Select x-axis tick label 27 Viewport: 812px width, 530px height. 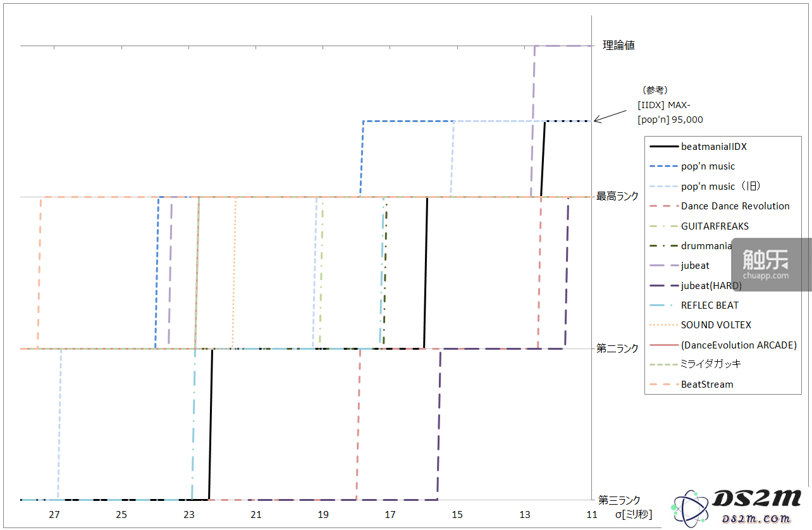click(54, 515)
